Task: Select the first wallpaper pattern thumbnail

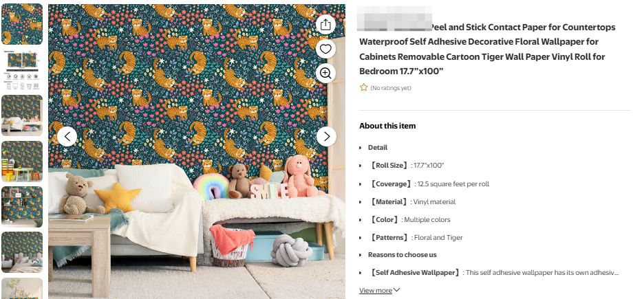Action: click(x=22, y=24)
